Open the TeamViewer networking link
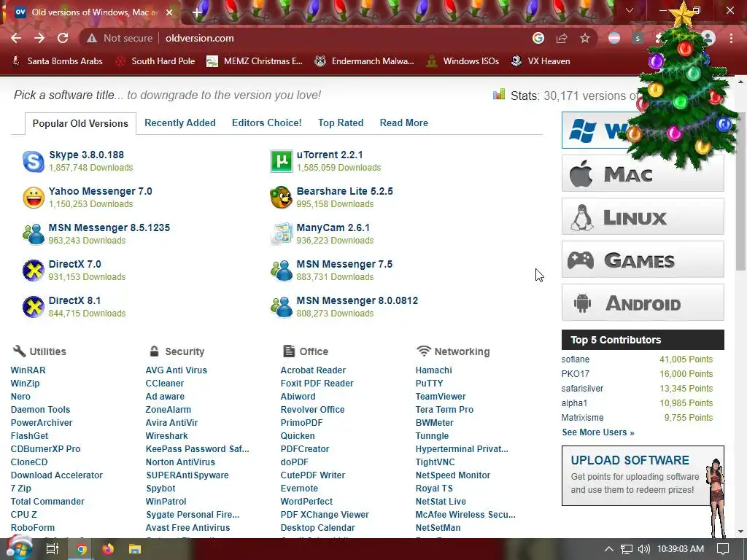Viewport: 747px width, 560px height. coord(441,396)
